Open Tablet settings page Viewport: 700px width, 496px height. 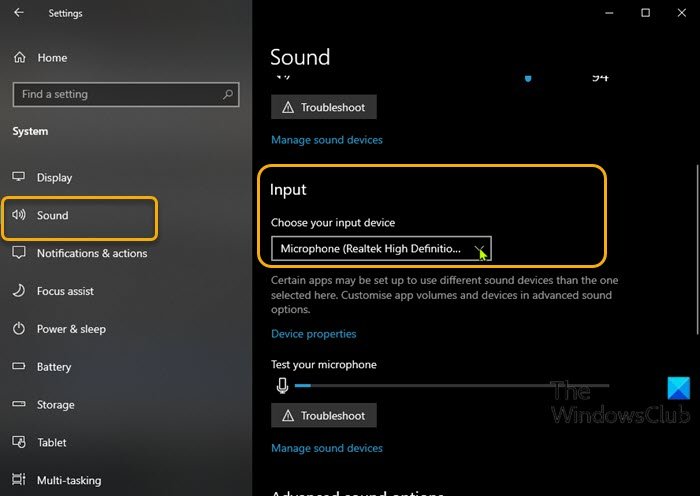click(x=52, y=442)
